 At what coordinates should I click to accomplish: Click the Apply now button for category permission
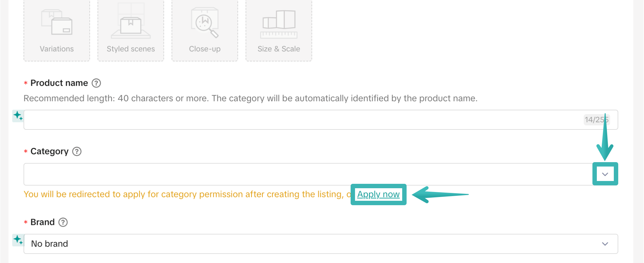point(378,194)
